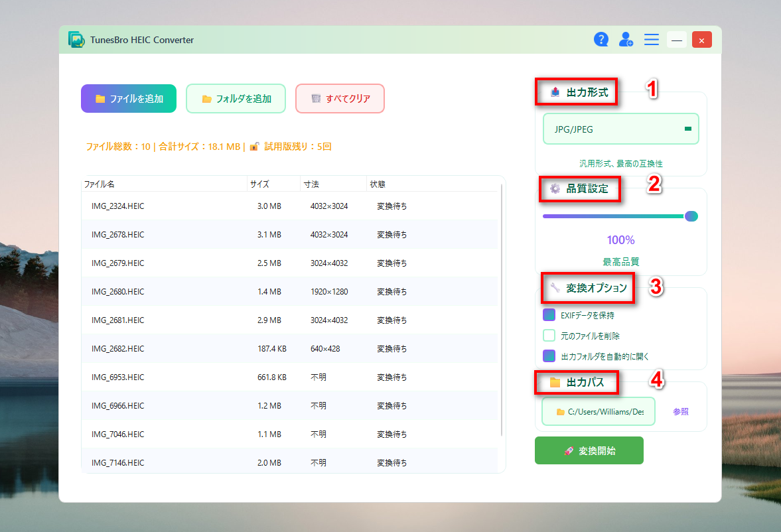Click the output format icon beside 出力形式

point(555,93)
